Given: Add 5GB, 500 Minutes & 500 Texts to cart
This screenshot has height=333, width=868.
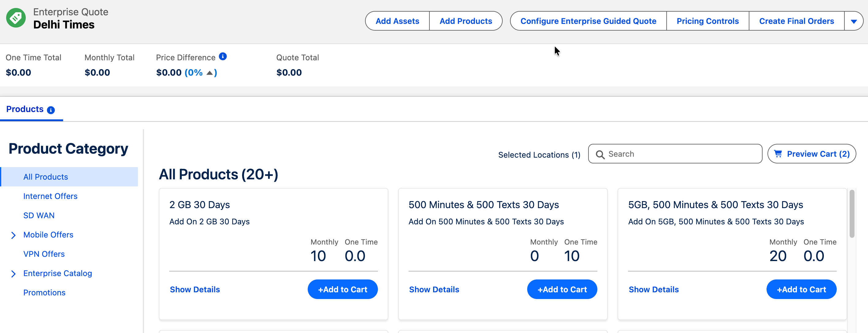Looking at the screenshot, I should 801,289.
